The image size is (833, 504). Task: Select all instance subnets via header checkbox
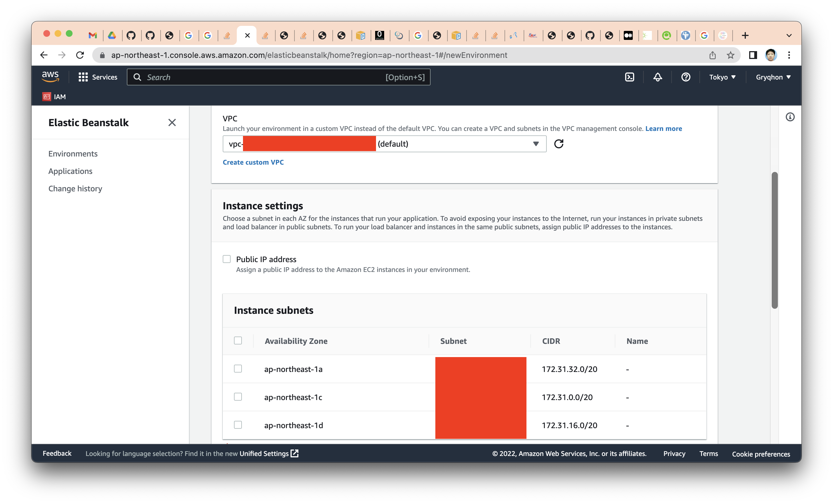coord(238,340)
